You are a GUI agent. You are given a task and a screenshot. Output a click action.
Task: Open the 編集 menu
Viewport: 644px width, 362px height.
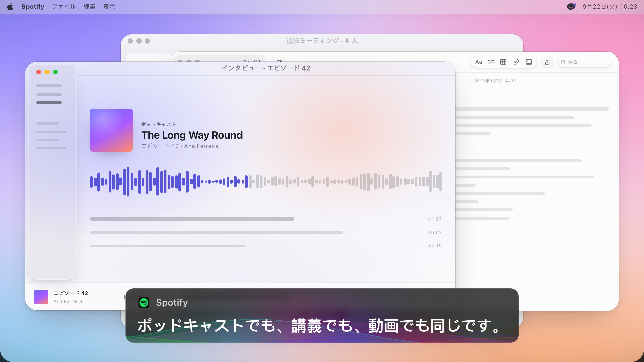click(x=90, y=7)
